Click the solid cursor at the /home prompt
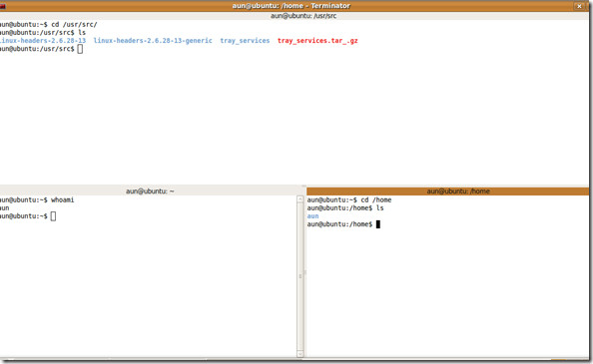The width and height of the screenshot is (593, 364). [x=377, y=224]
